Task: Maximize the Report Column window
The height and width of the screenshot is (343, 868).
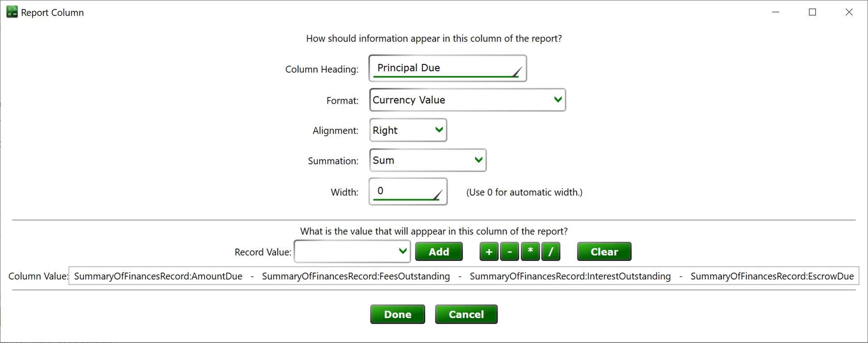Action: [x=812, y=12]
